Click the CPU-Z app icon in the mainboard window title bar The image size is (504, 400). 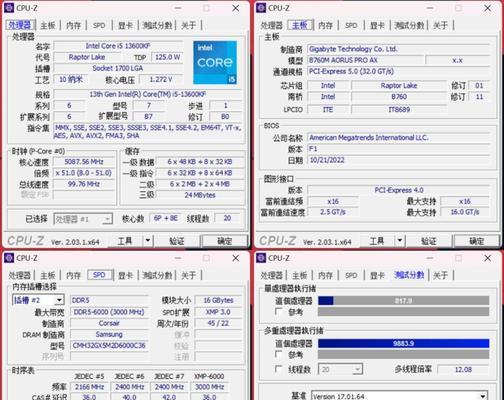coord(261,8)
